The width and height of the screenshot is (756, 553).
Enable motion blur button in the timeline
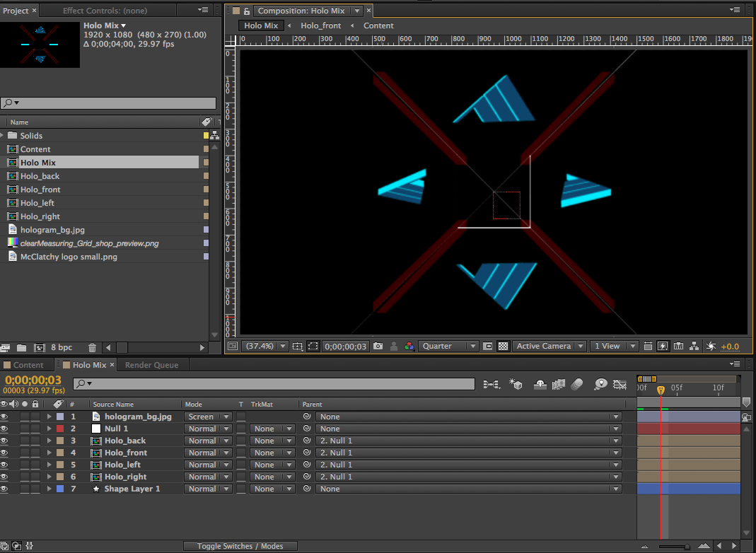pyautogui.click(x=577, y=384)
